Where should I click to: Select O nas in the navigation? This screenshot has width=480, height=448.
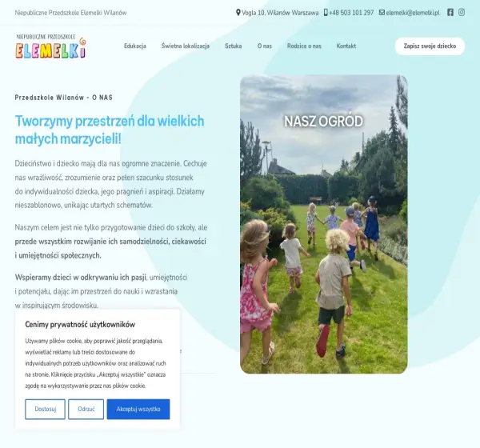coord(265,46)
